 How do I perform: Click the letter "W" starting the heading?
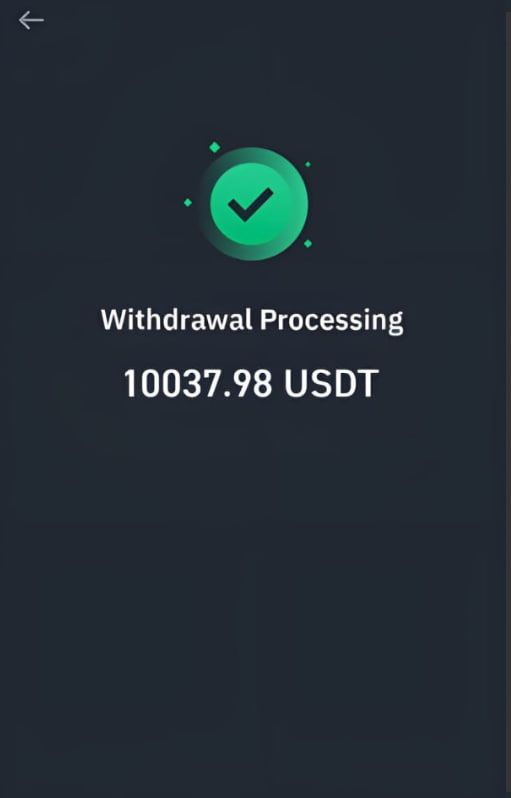pos(112,321)
